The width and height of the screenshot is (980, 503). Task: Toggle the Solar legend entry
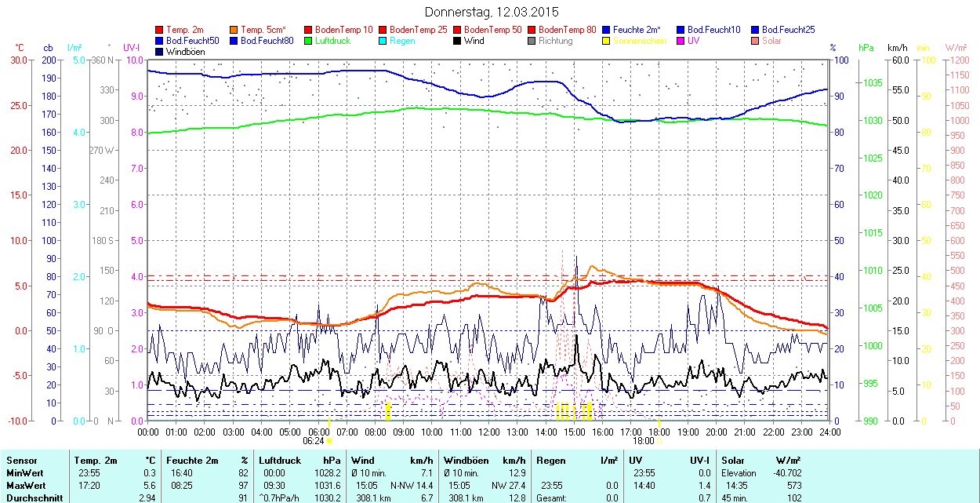pyautogui.click(x=772, y=41)
